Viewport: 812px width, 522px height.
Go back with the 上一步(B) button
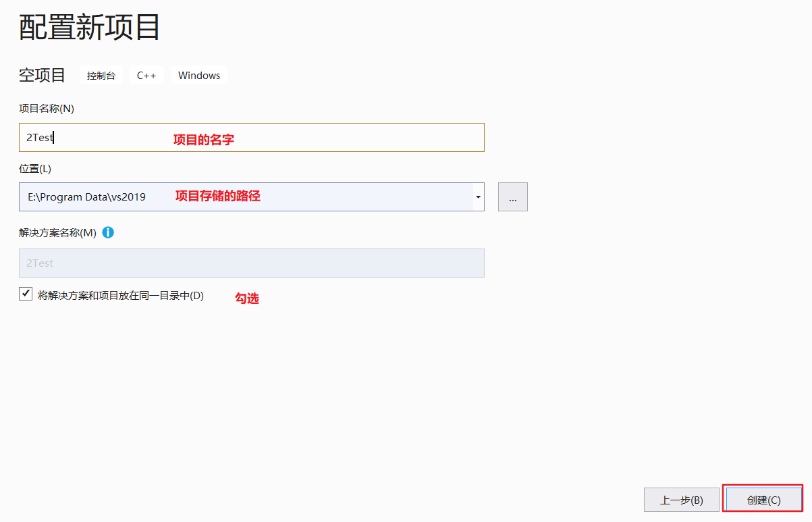(x=682, y=500)
